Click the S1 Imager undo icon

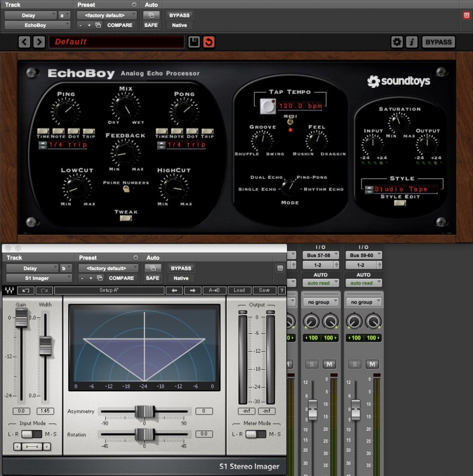(x=25, y=290)
